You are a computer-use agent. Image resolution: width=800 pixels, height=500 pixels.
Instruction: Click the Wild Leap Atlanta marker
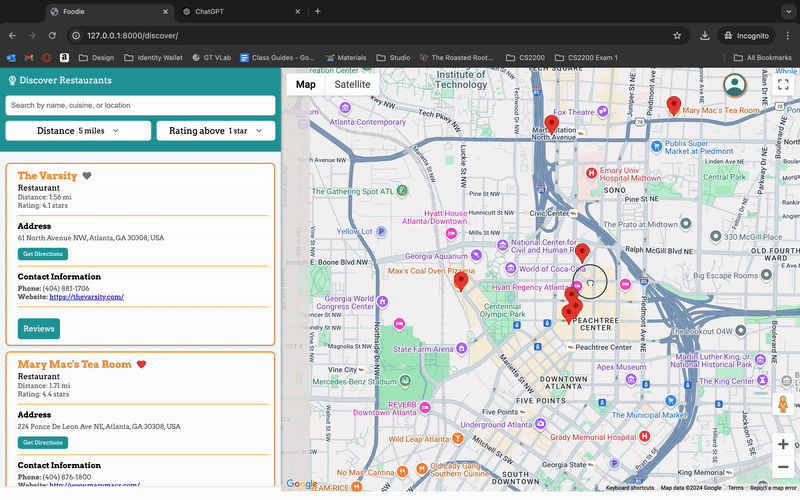(458, 438)
